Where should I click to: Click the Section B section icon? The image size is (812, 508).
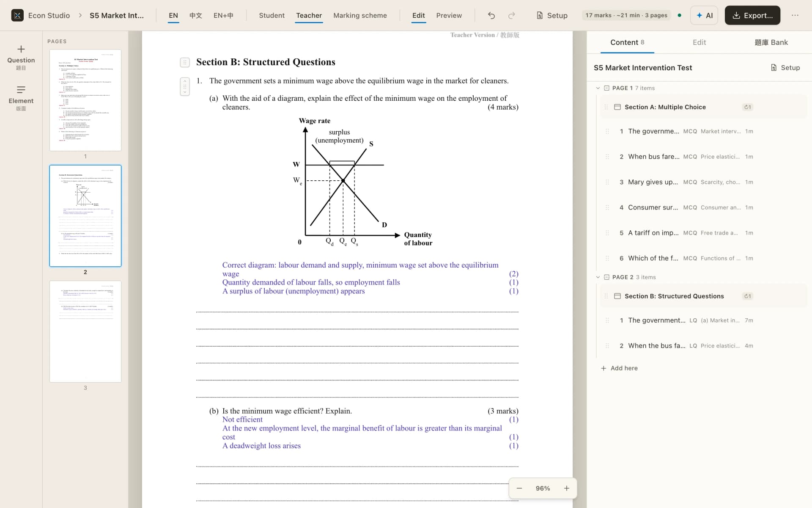tap(617, 296)
